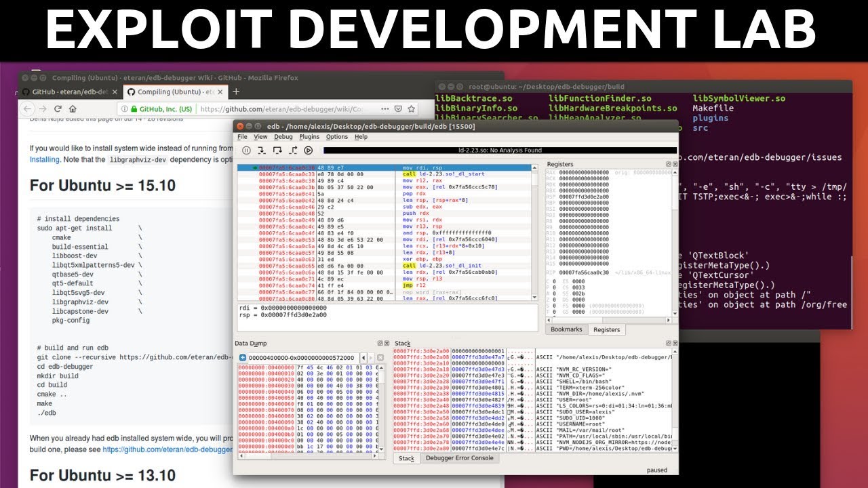Switch to the Stack tab
This screenshot has height=488, width=868.
click(x=406, y=458)
